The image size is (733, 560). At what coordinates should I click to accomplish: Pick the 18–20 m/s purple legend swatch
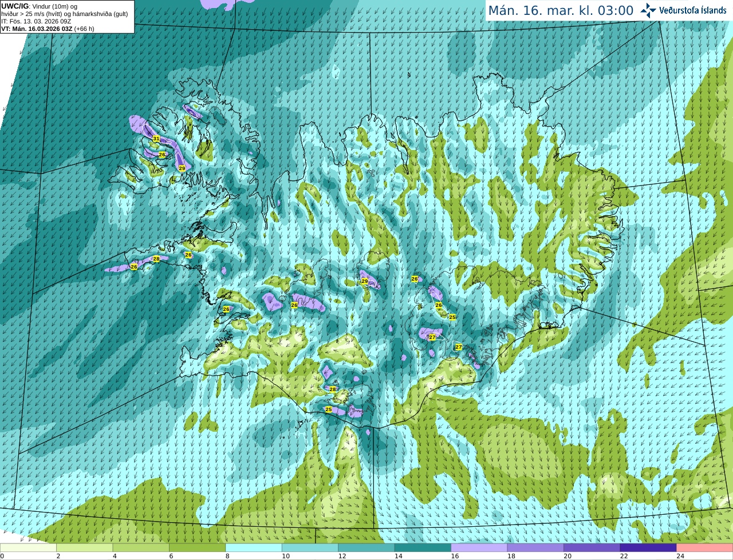(x=536, y=548)
